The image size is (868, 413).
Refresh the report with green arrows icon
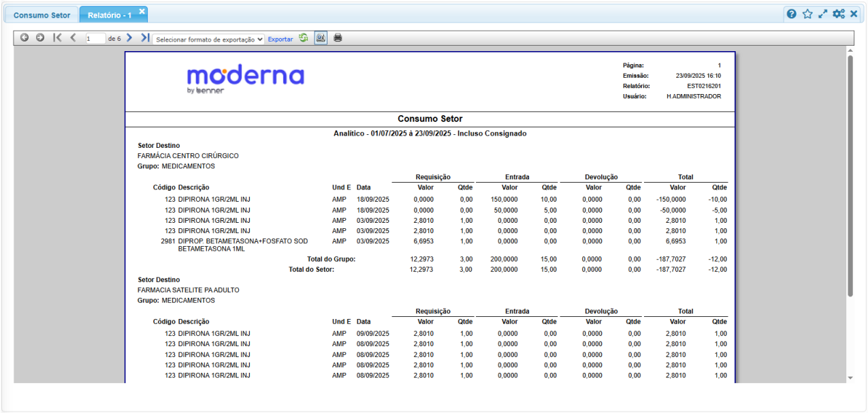click(304, 38)
